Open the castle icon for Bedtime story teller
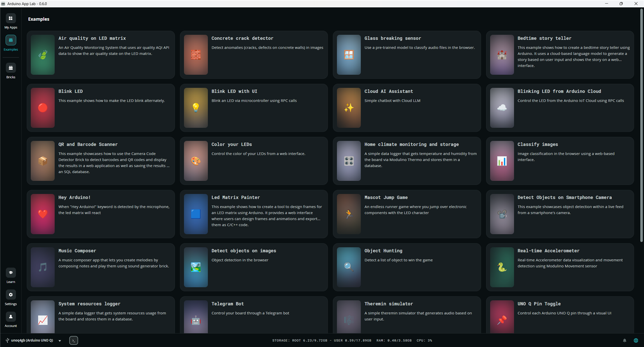Image resolution: width=644 pixels, height=347 pixels. (502, 55)
